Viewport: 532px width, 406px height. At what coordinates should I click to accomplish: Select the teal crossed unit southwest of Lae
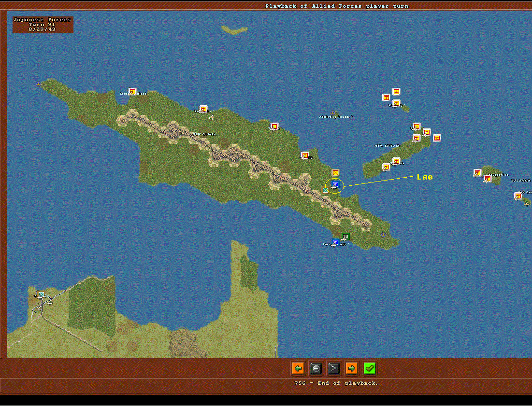click(x=325, y=190)
